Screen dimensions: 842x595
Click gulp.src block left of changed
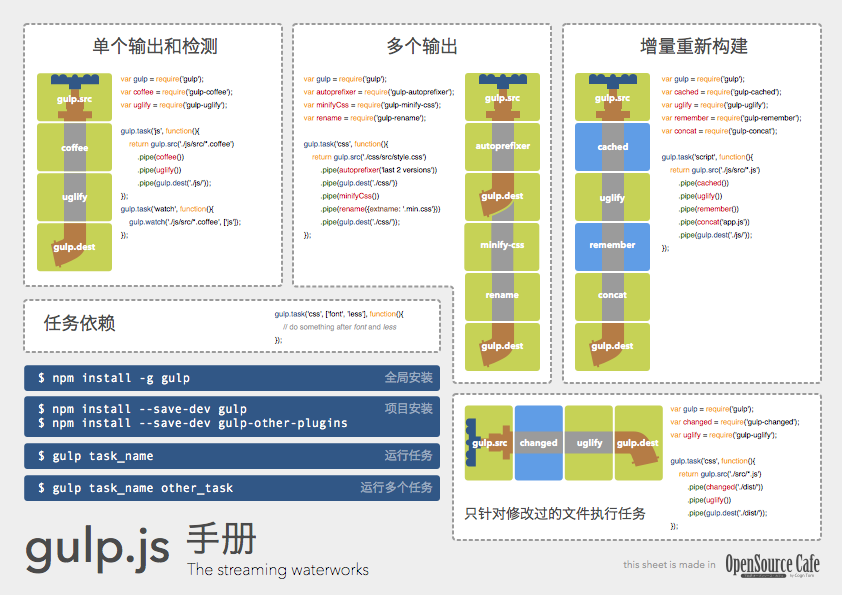(x=489, y=443)
